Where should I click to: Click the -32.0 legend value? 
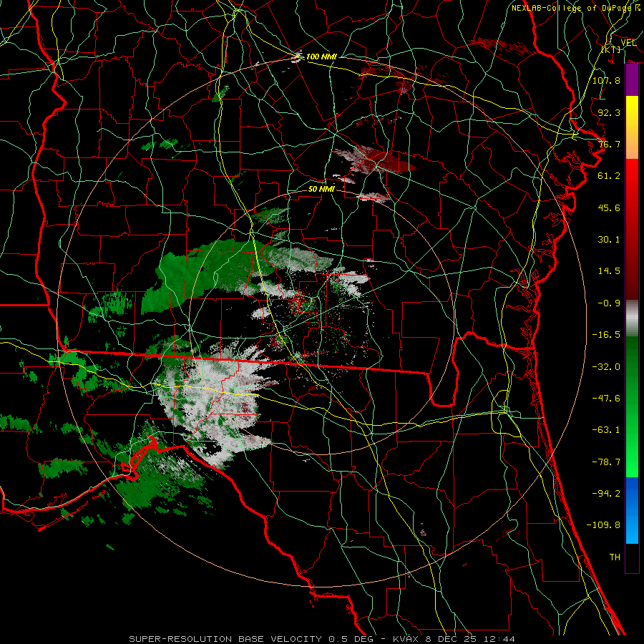tap(606, 367)
